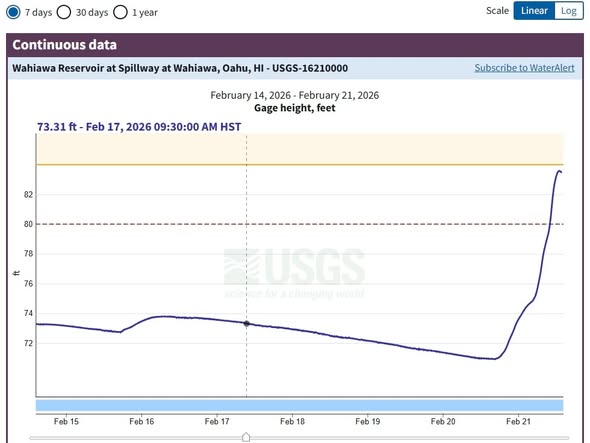This screenshot has width=590, height=443.
Task: Click the Feb 17 axis label
Action: coord(217,422)
